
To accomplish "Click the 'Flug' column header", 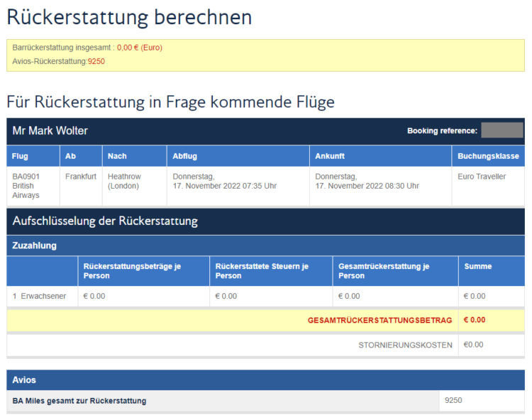I will [x=21, y=156].
